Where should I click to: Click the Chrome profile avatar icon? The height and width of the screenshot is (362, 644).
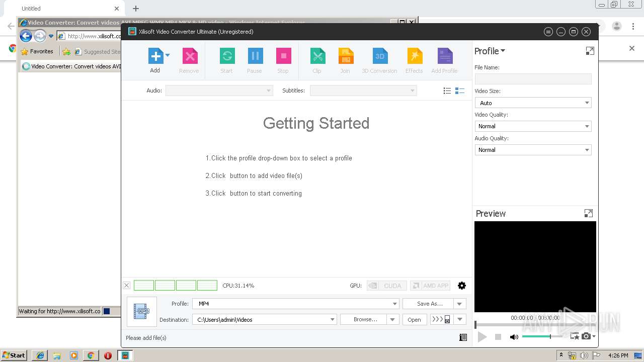tap(617, 26)
